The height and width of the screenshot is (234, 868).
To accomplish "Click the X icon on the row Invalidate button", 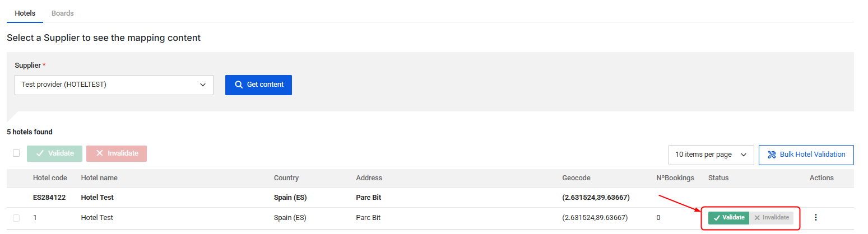I will 757,218.
